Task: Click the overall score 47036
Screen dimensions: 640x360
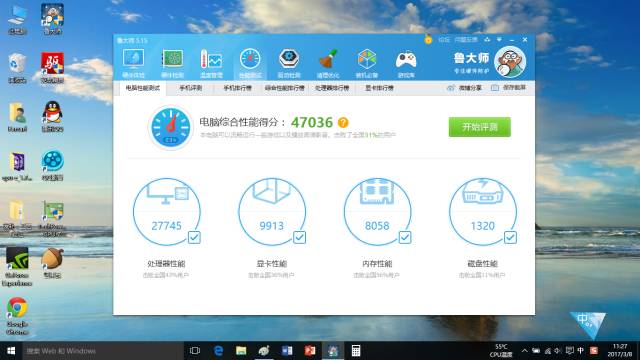Action: click(312, 122)
